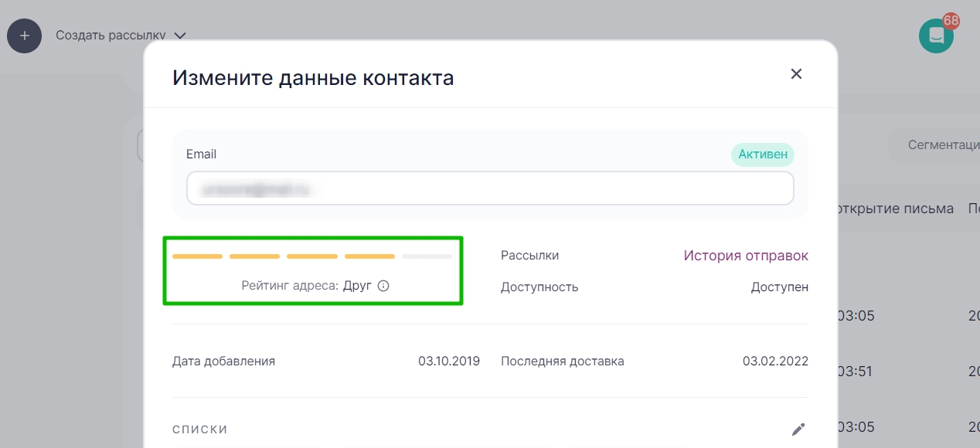Click the plus icon to create a campaign
This screenshot has width=980, height=448.
point(24,36)
